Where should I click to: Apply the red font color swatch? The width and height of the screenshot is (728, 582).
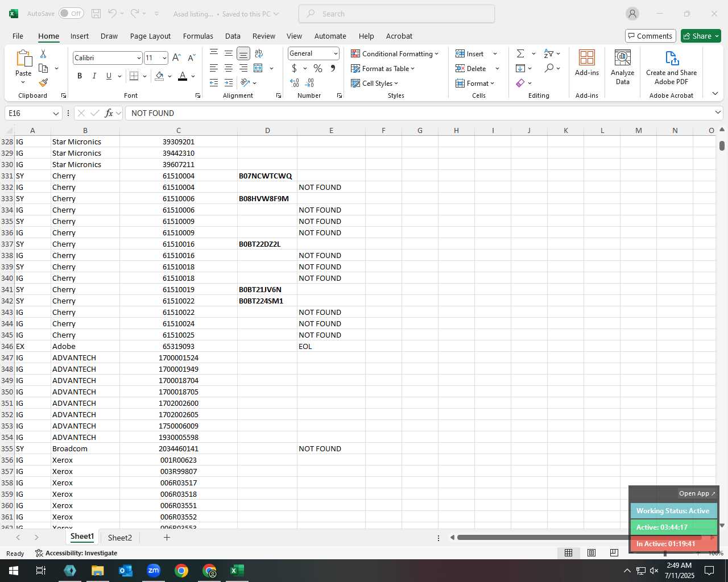[183, 76]
